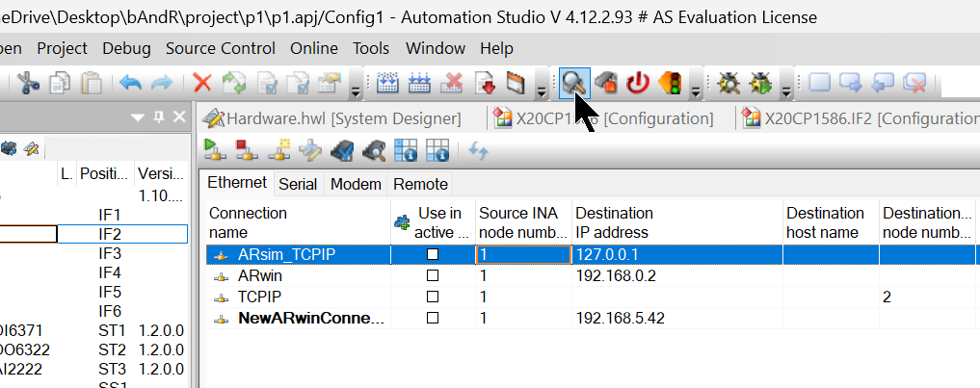Toggle 'Use in active' checkbox for ARsim_TCPIP
This screenshot has width=980, height=388.
(433, 254)
